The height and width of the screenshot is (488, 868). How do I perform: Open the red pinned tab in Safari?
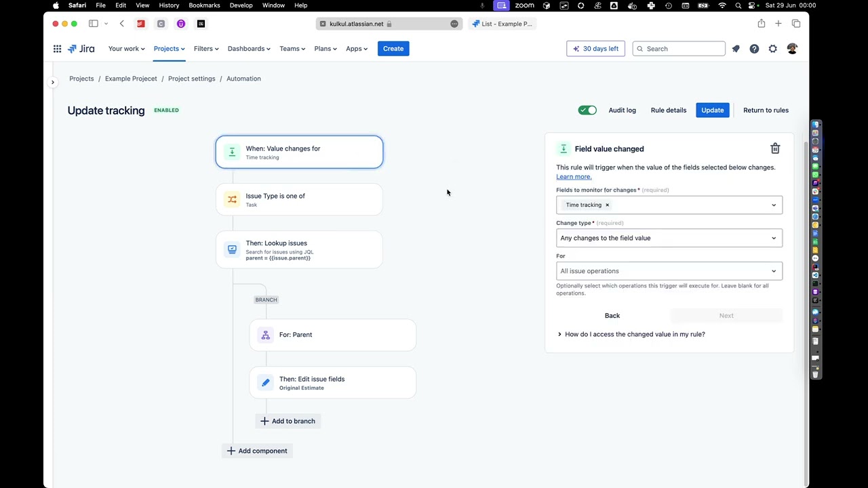pyautogui.click(x=141, y=24)
